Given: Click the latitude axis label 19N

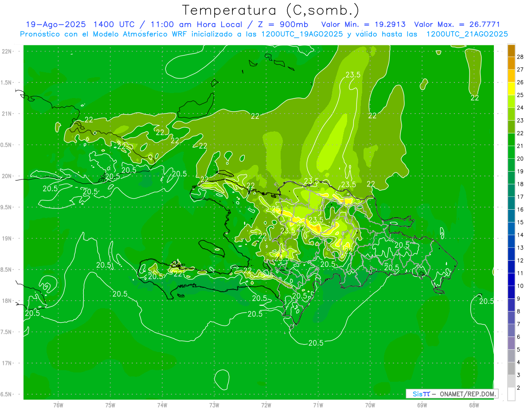Looking at the screenshot, I should click(x=7, y=238).
